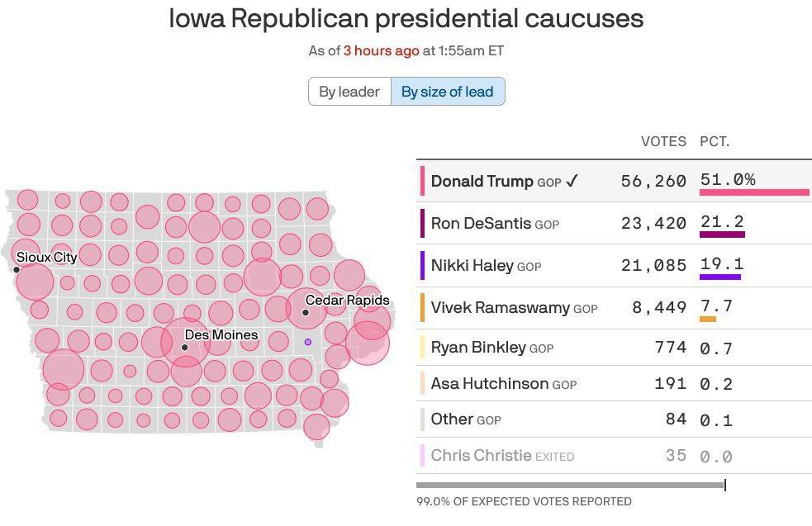Select the "By leader" map view
Image resolution: width=812 pixels, height=526 pixels.
[349, 92]
